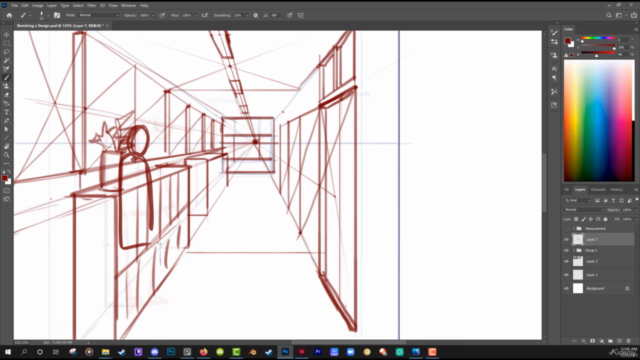This screenshot has width=640, height=360.
Task: Switch to the Channels tab
Action: click(x=598, y=189)
